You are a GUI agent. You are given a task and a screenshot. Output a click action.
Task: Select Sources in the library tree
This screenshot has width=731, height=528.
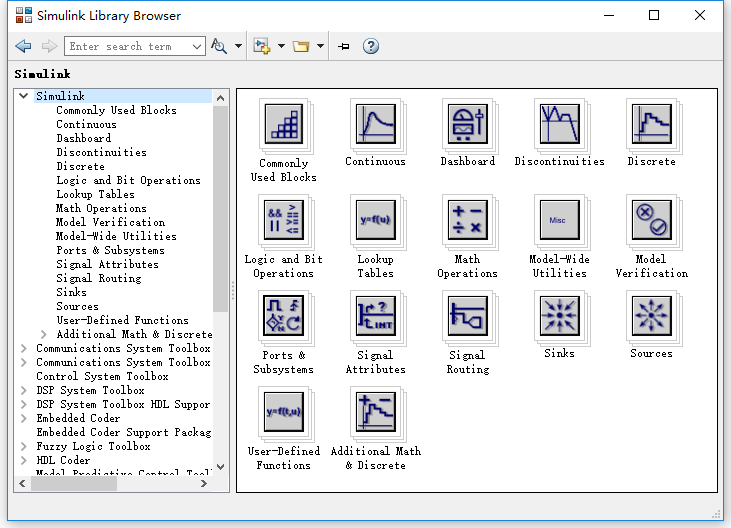[77, 306]
